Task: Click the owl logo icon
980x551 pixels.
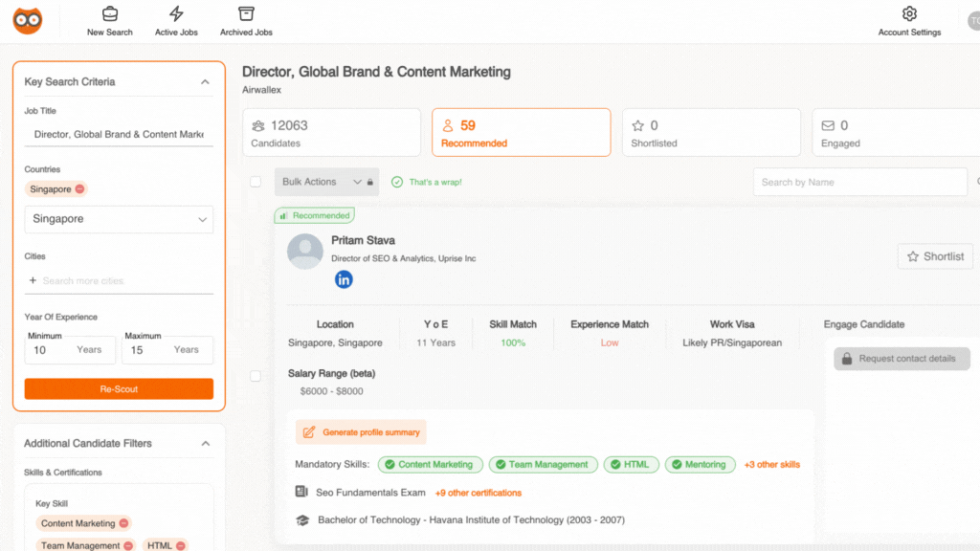Action: (28, 20)
